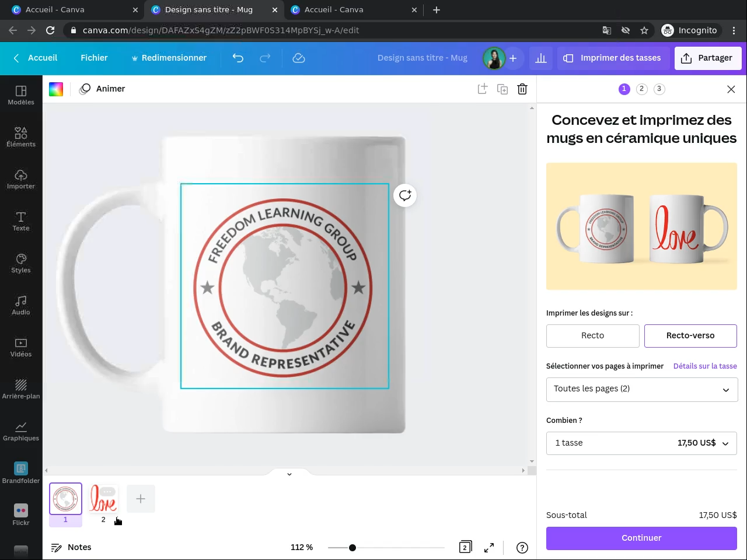Go back to Accueil
747x560 pixels.
click(36, 58)
